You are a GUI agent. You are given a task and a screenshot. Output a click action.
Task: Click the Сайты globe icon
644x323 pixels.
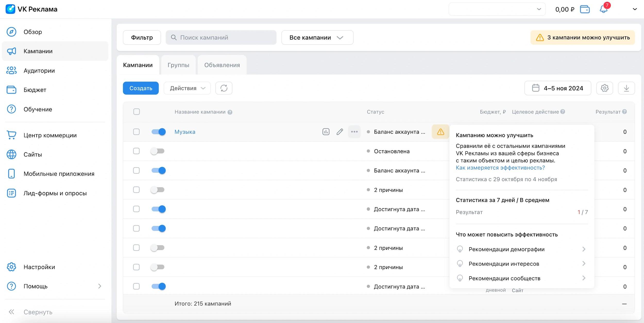(x=11, y=154)
